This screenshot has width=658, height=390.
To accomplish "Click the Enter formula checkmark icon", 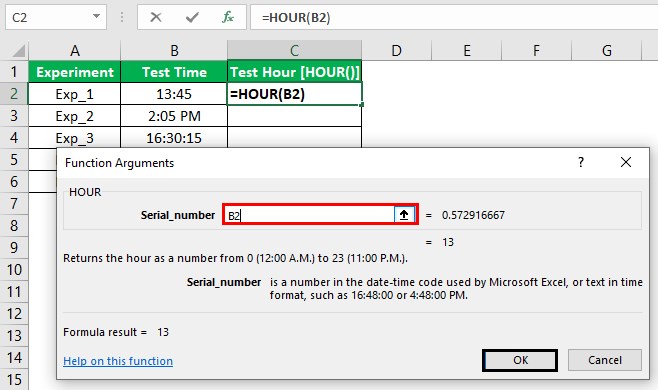I will coord(192,17).
